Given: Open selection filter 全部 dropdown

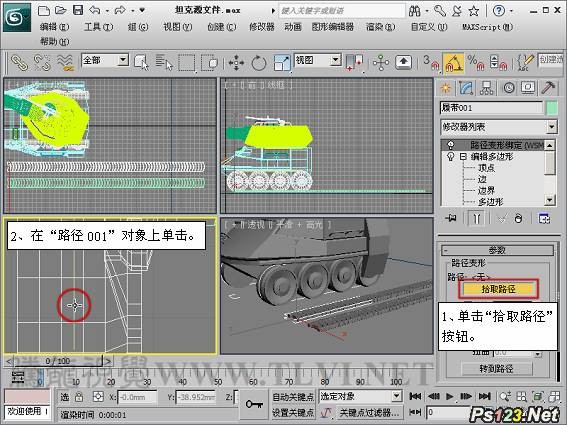Looking at the screenshot, I should coord(105,60).
